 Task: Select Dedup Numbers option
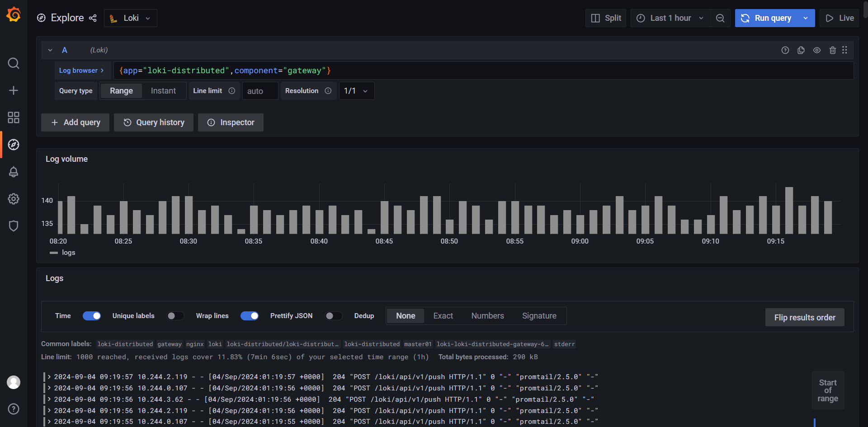click(x=487, y=316)
